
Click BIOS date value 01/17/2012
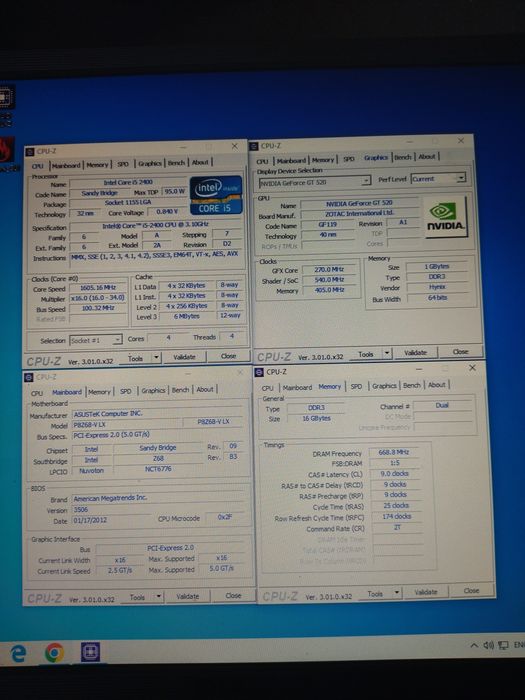(112, 520)
